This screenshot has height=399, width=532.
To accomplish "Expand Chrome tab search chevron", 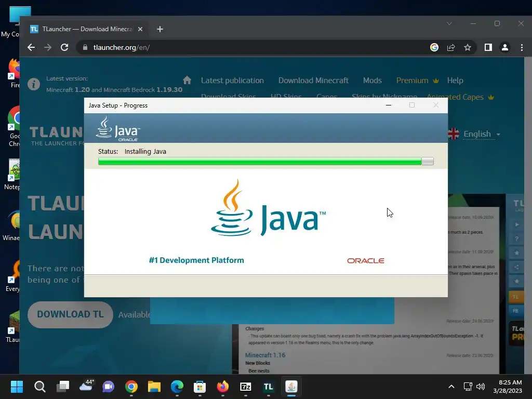I will point(449,23).
